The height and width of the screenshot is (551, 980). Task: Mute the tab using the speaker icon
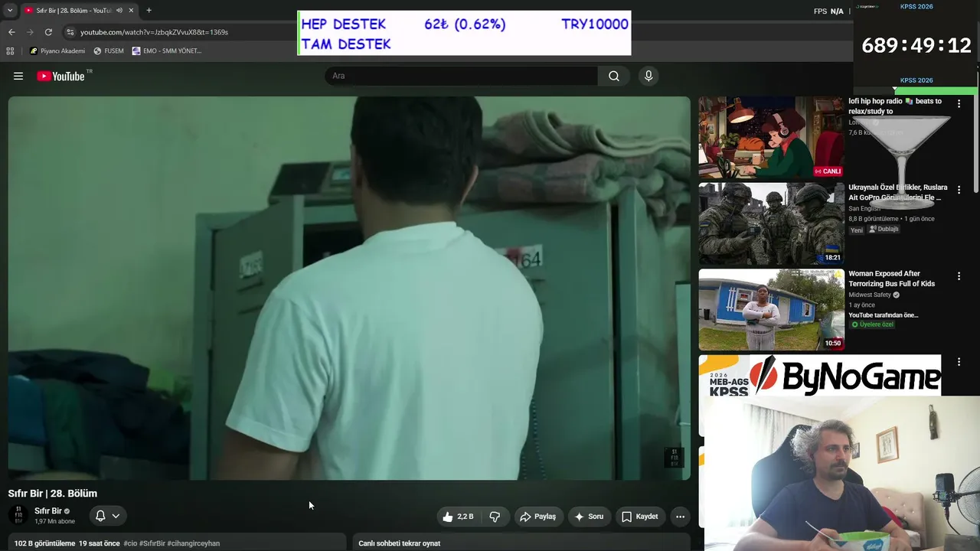[119, 11]
